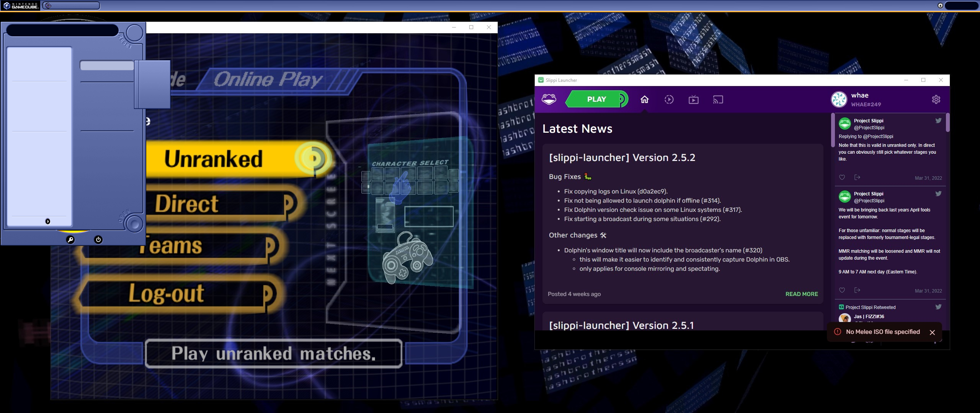Image resolution: width=980 pixels, height=413 pixels.
Task: Click the search magnifier icon in menu
Action: (70, 240)
